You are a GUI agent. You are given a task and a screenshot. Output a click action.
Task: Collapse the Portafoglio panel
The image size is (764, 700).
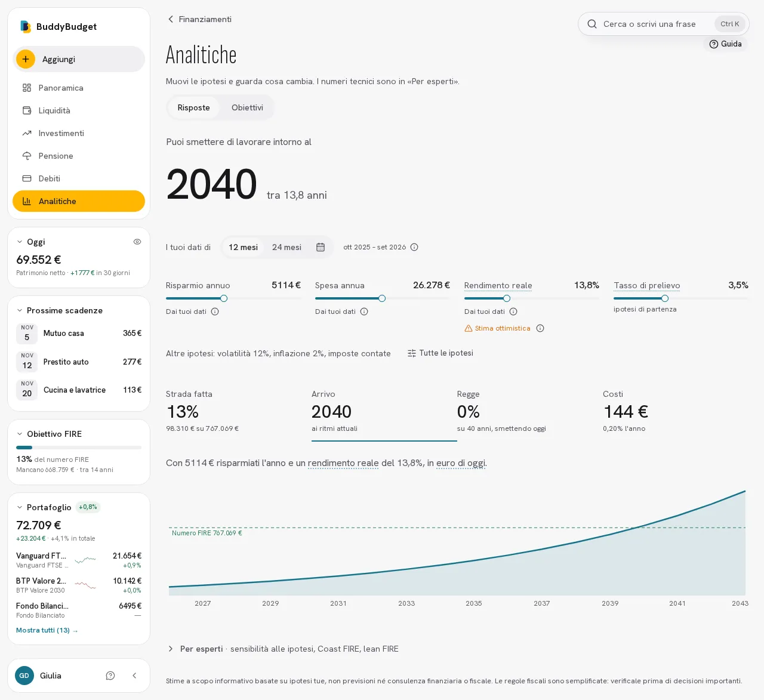20,507
